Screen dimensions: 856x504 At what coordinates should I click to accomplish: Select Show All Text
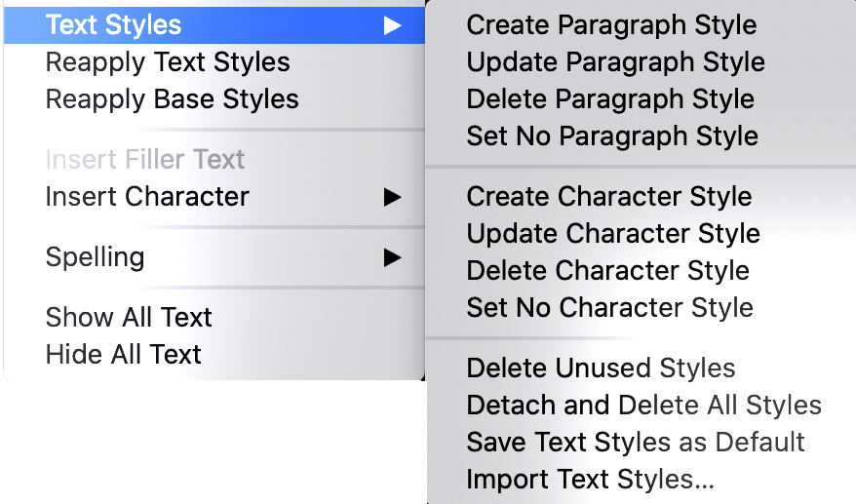pyautogui.click(x=129, y=318)
